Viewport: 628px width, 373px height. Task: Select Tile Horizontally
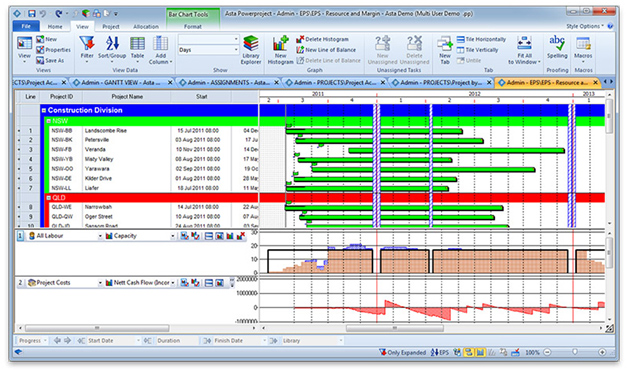[481, 39]
